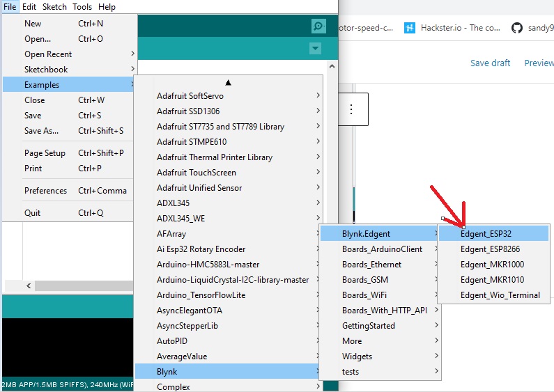Open Boards_WiFi submenu
The width and height of the screenshot is (554, 392).
click(x=380, y=295)
